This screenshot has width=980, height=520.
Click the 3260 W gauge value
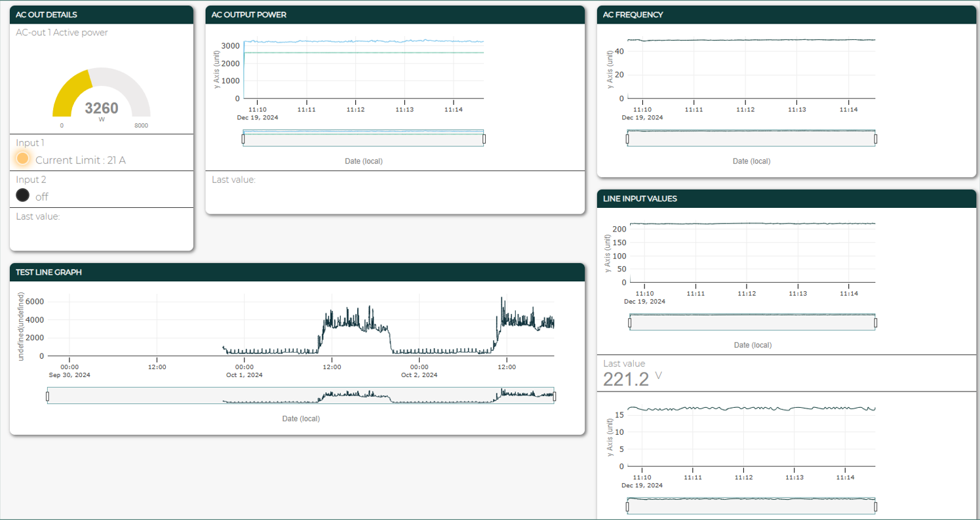tap(102, 108)
